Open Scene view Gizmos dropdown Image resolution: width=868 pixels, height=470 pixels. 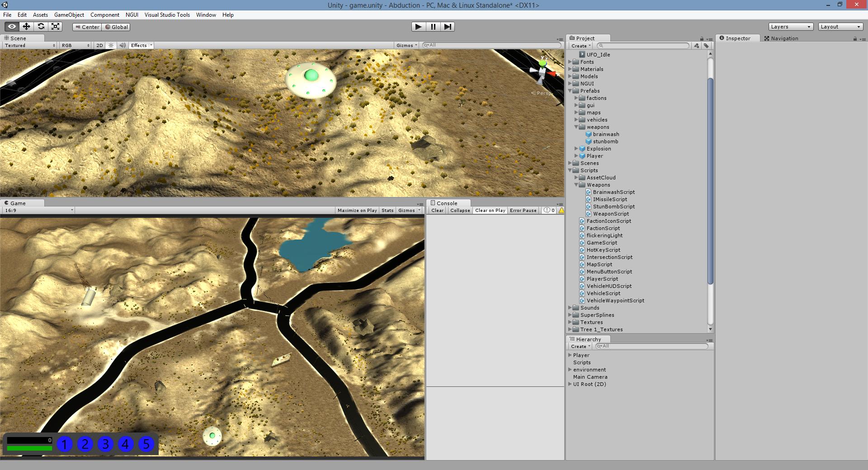click(x=406, y=45)
